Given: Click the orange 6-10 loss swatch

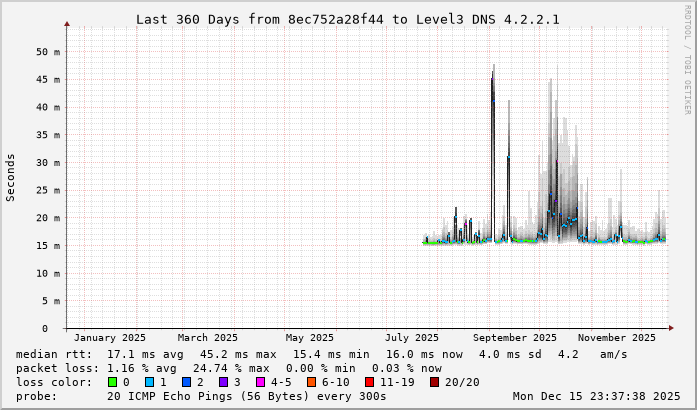Looking at the screenshot, I should coord(312,382).
